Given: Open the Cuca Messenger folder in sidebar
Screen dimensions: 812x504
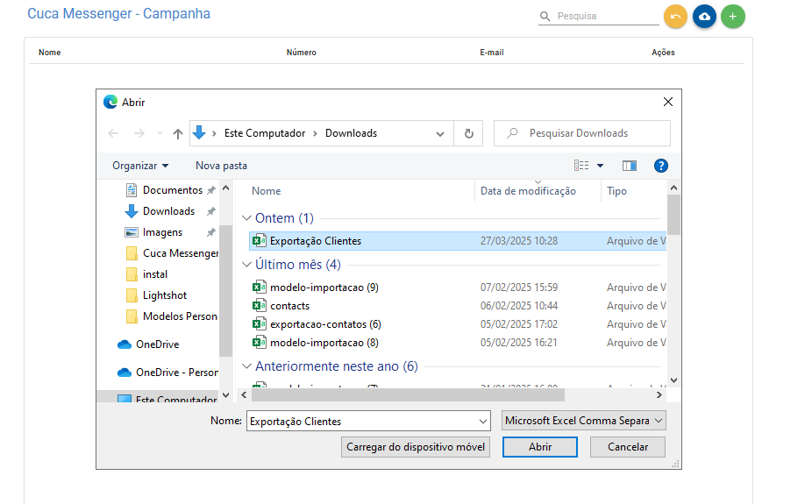Looking at the screenshot, I should click(x=180, y=253).
